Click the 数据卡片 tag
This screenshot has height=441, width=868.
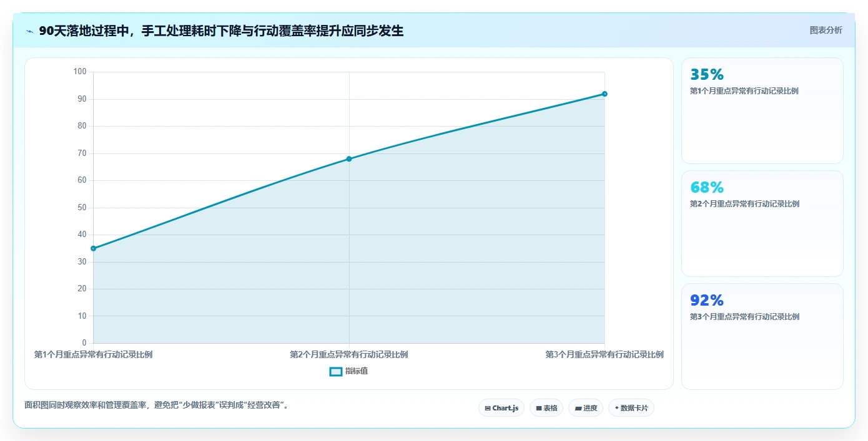coord(631,408)
